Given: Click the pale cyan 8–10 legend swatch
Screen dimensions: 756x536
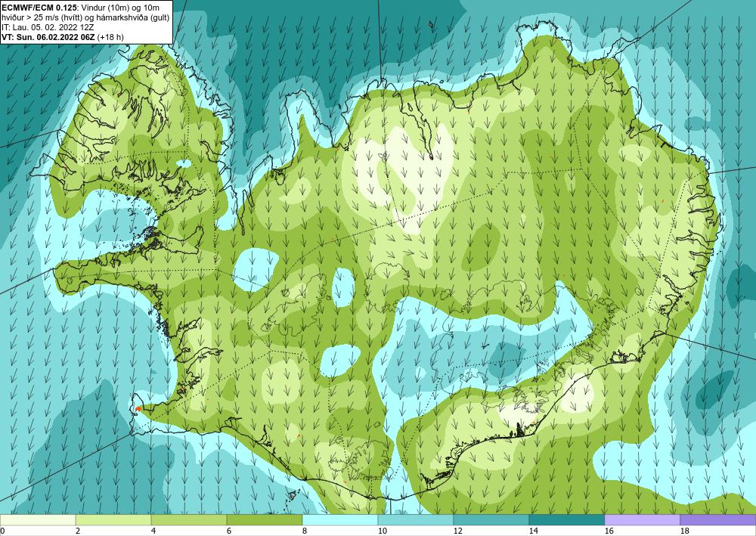Looking at the screenshot, I should point(340,519).
